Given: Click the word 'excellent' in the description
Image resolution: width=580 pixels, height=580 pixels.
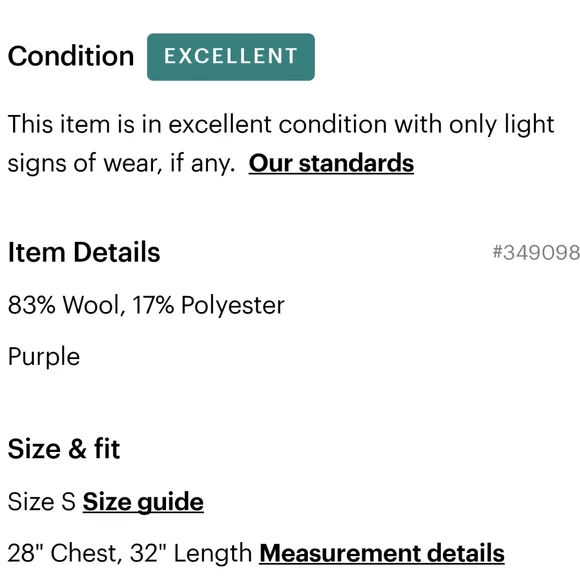Looking at the screenshot, I should click(x=220, y=124).
